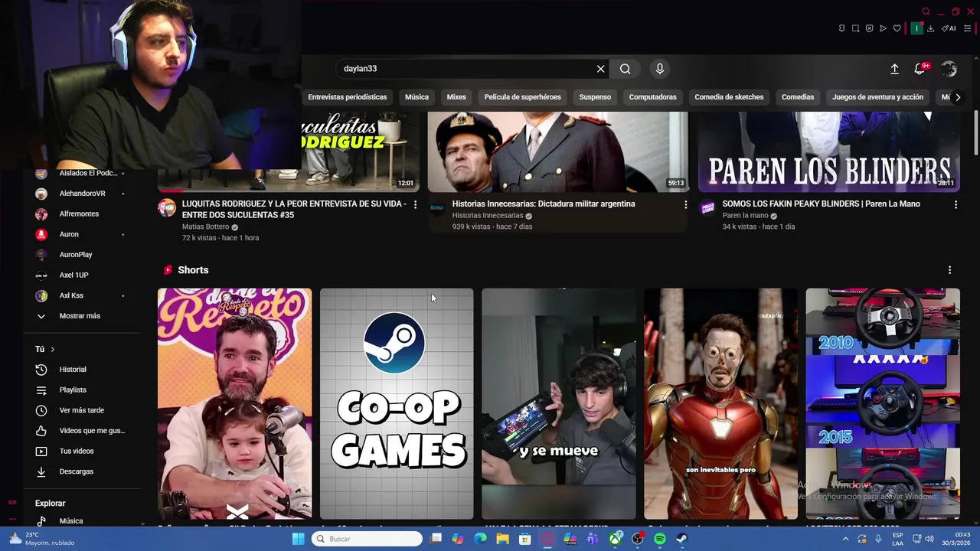Click the search magnifier button

pyautogui.click(x=626, y=69)
